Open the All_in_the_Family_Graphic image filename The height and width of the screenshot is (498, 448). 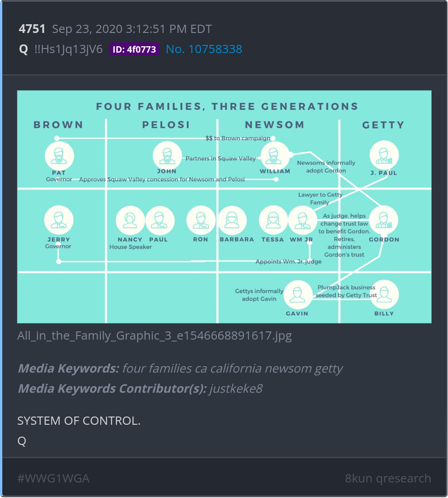tap(154, 336)
